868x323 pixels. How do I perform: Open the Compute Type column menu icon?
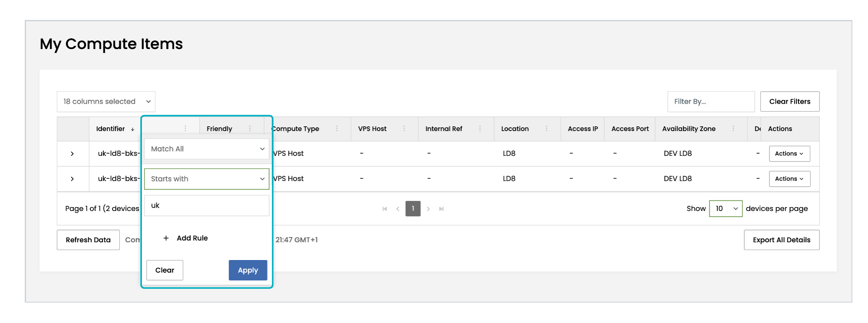(x=337, y=129)
